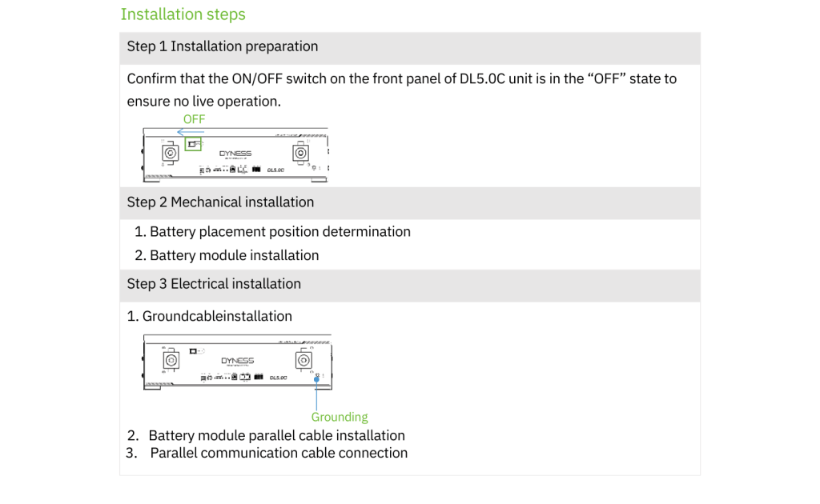Click the Battery module installation item
The width and height of the screenshot is (820, 504).
(x=234, y=256)
